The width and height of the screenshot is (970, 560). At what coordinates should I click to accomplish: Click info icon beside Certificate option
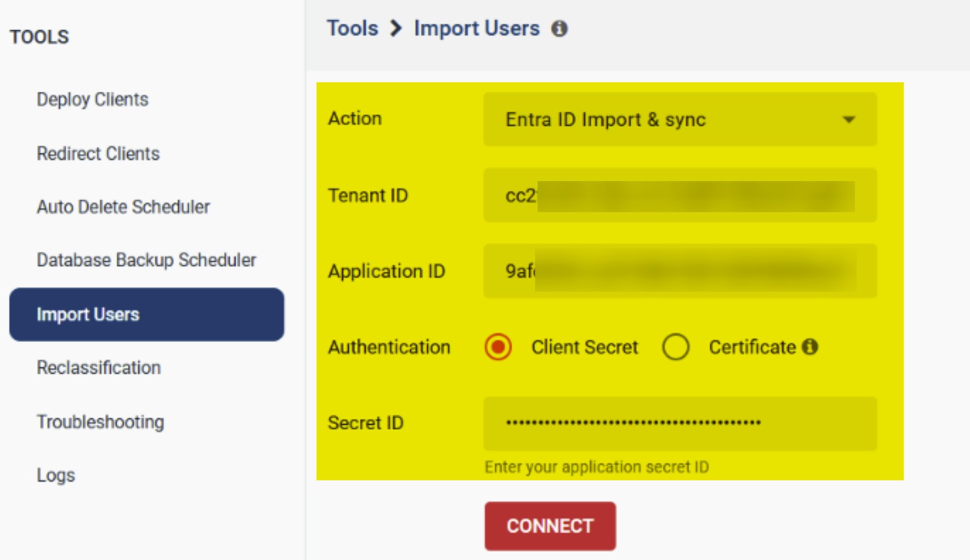click(x=809, y=347)
